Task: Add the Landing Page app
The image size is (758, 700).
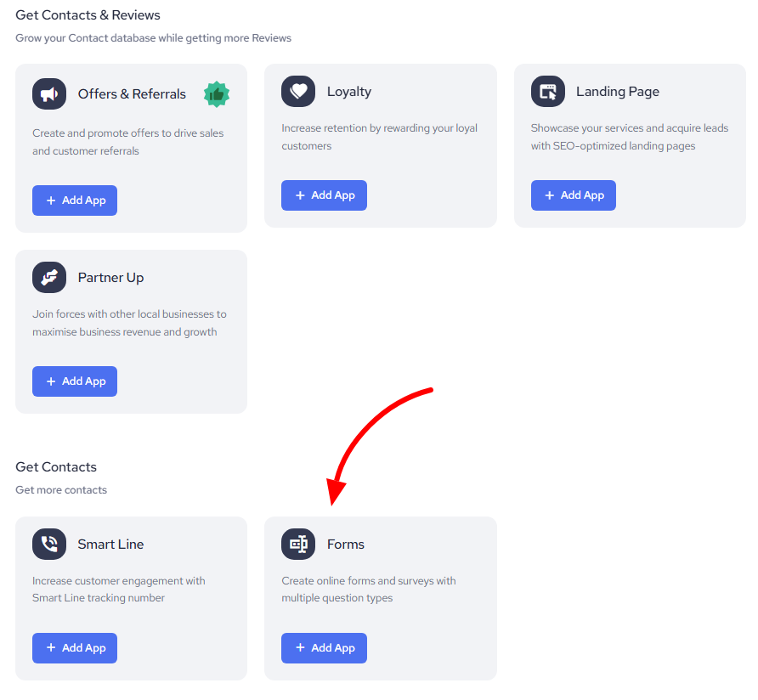Action: tap(574, 195)
